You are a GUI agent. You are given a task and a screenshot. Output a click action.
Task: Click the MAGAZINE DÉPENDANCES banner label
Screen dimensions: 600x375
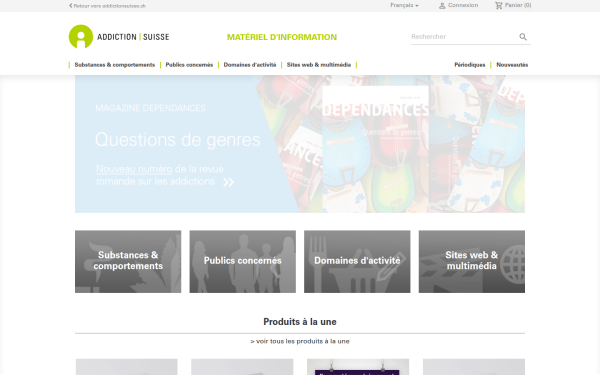(x=150, y=108)
